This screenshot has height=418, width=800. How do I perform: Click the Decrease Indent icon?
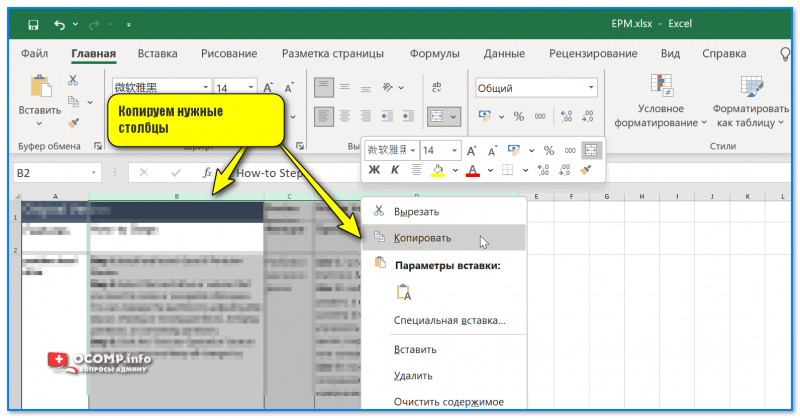coord(387,116)
